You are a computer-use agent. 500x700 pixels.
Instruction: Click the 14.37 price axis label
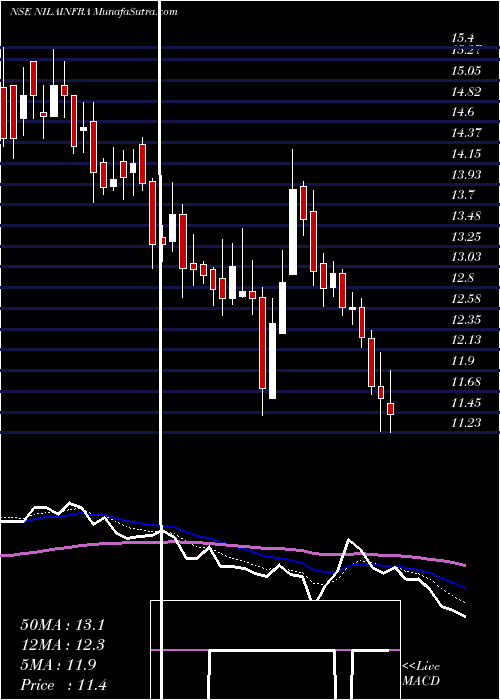click(467, 133)
